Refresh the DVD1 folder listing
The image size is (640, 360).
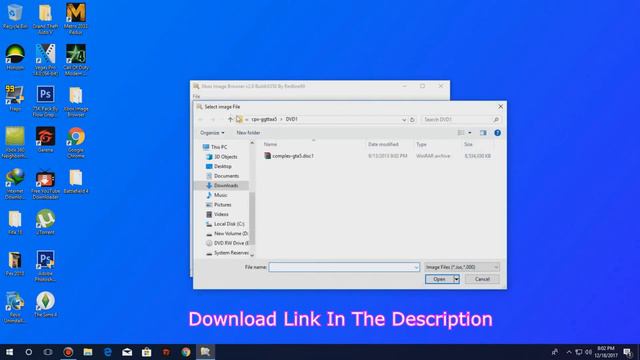click(412, 120)
